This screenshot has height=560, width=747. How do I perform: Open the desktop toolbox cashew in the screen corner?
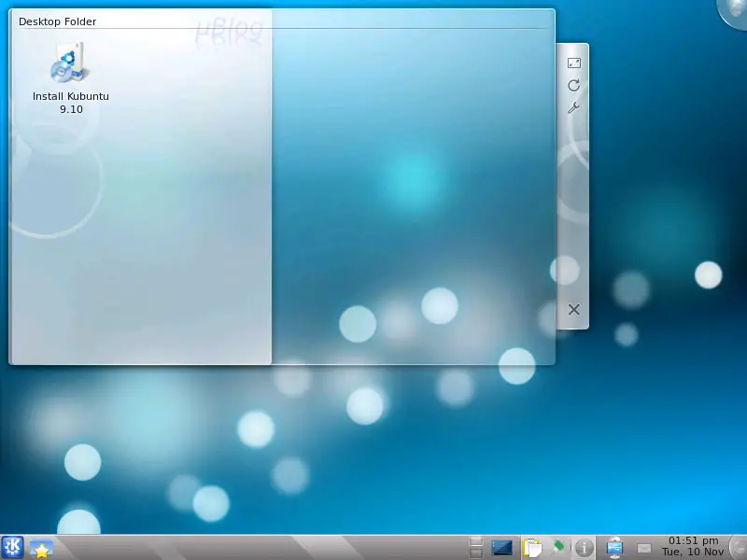tap(734, 13)
